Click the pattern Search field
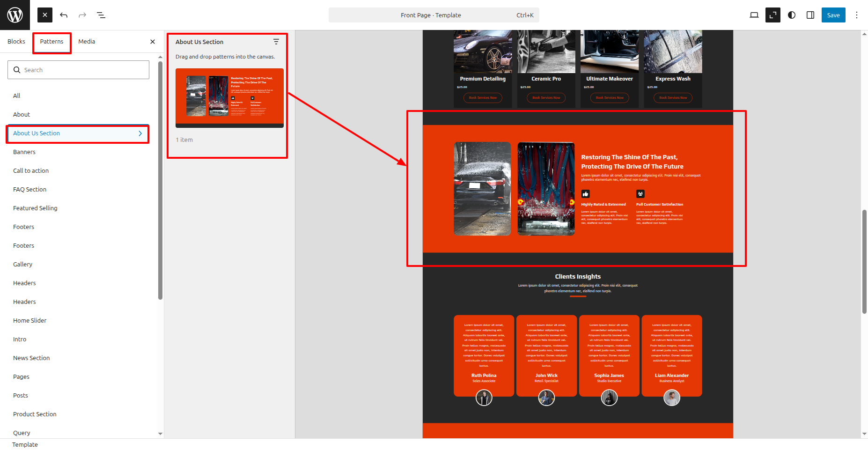This screenshot has width=868, height=450. (x=78, y=70)
